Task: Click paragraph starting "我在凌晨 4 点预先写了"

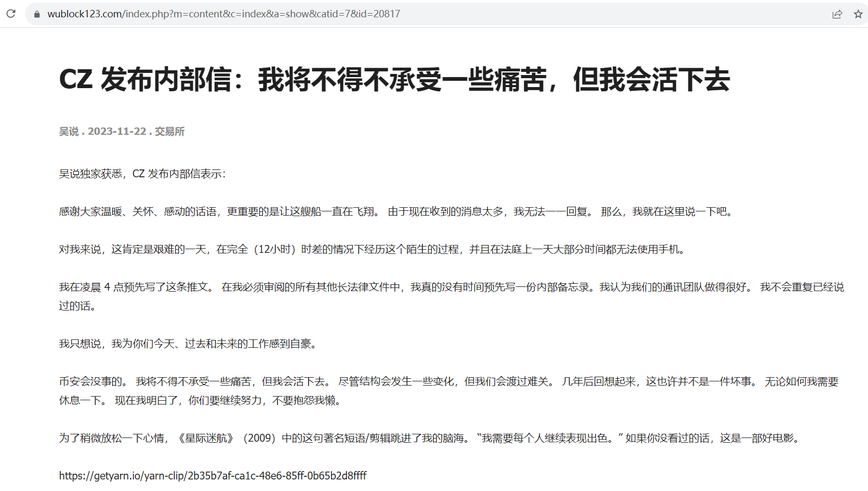Action: [x=451, y=296]
